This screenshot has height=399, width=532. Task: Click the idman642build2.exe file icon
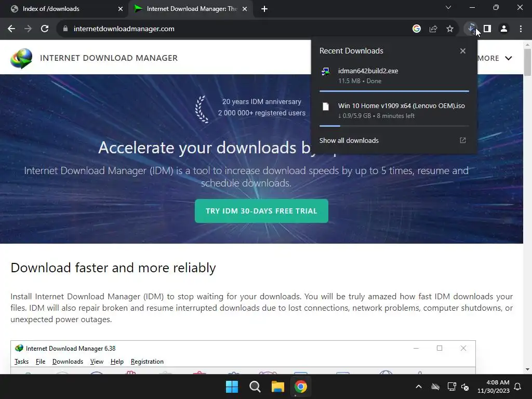[325, 72]
